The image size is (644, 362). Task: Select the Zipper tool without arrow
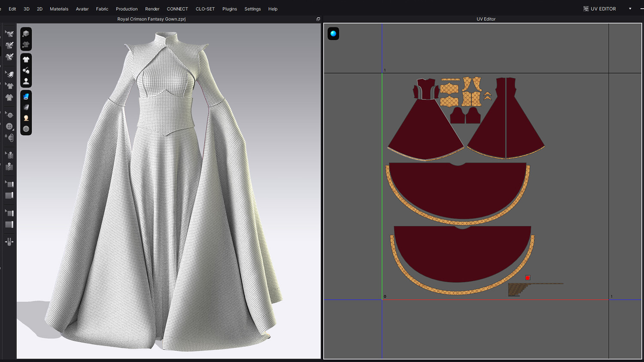click(x=9, y=166)
